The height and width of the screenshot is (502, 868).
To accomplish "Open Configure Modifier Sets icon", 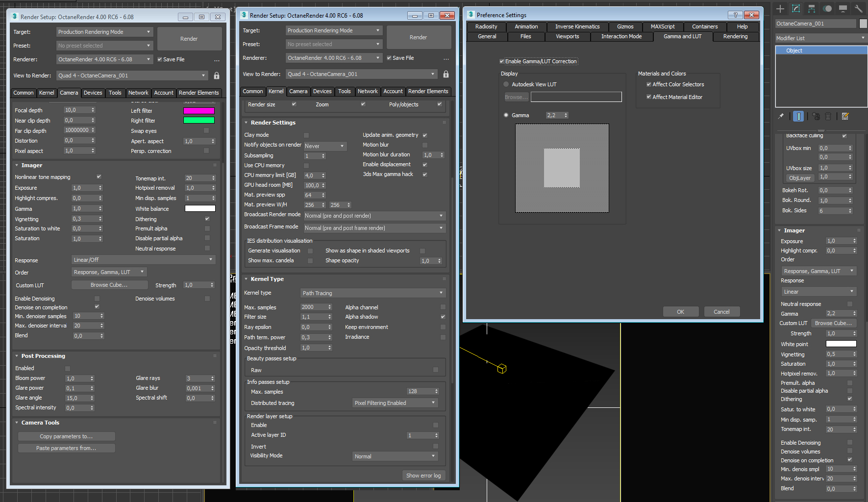I will tap(845, 116).
